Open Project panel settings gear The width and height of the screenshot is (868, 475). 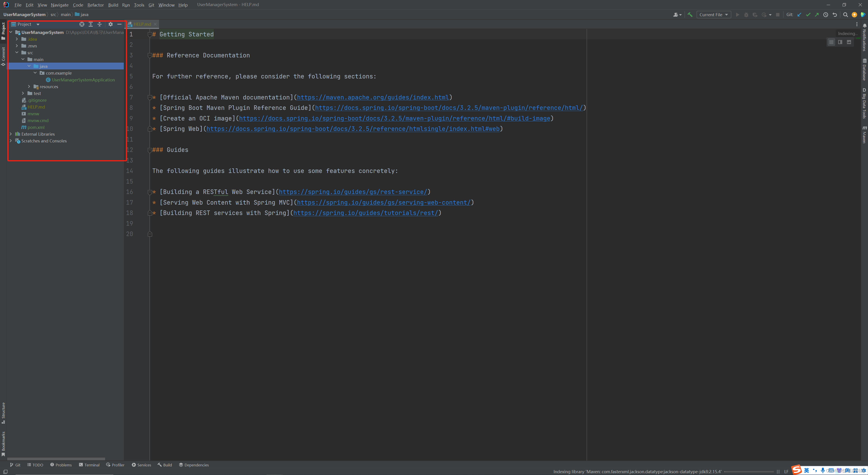click(x=111, y=24)
